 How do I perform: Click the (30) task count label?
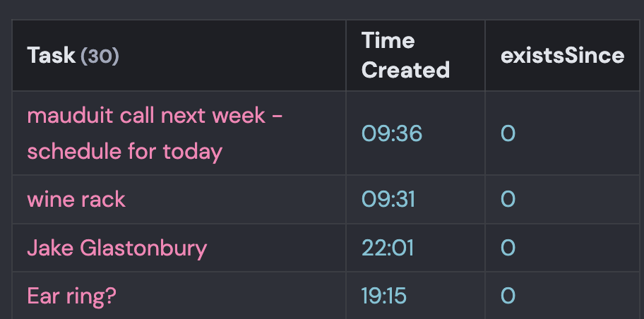point(100,56)
